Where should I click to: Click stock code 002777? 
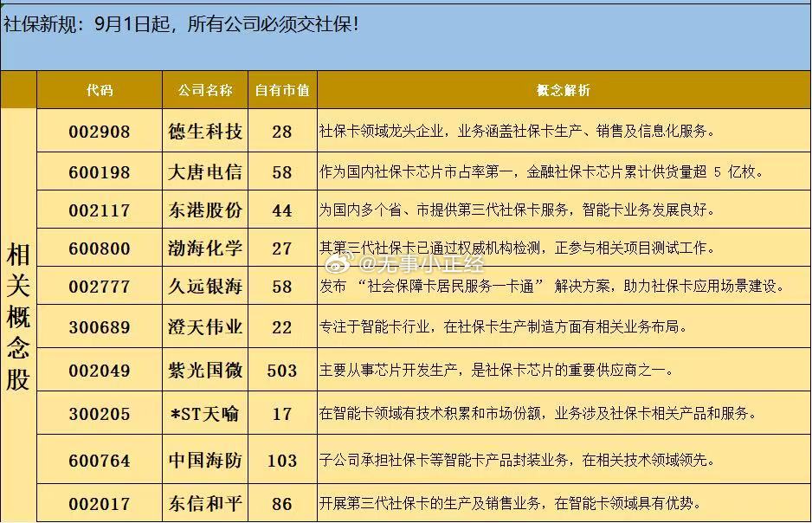[100, 287]
